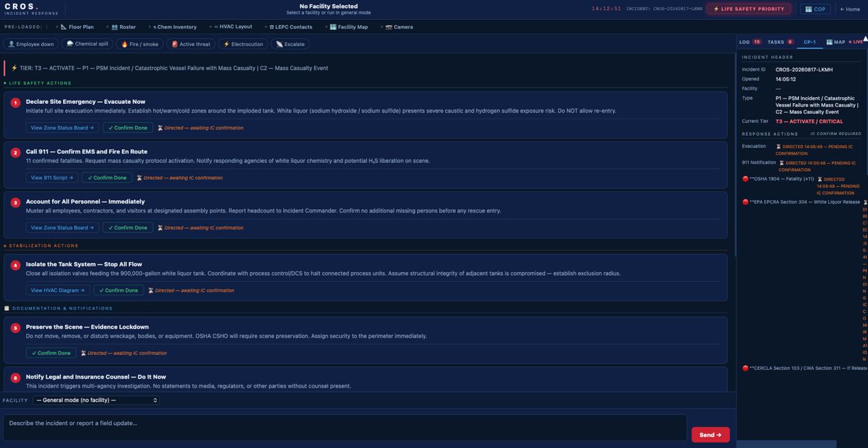The width and height of the screenshot is (868, 448).
Task: Click the Life Safety Priority button
Action: coord(749,9)
